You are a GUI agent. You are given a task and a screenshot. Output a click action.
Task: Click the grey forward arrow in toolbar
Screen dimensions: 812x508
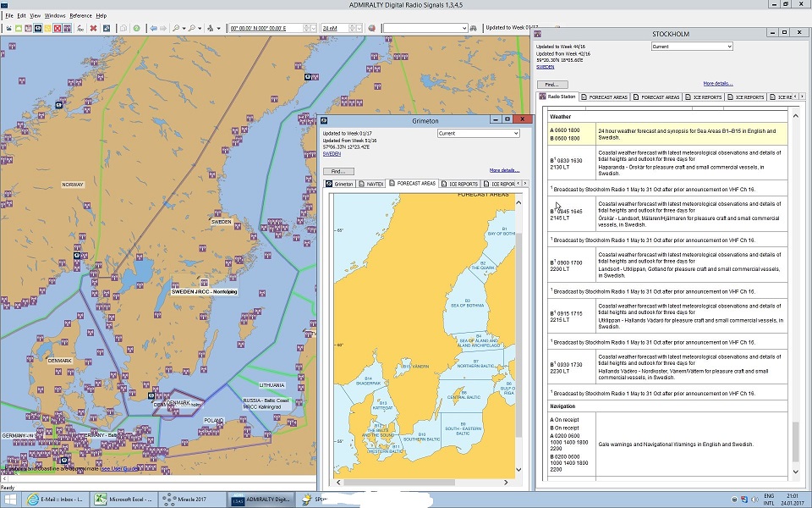(x=163, y=29)
